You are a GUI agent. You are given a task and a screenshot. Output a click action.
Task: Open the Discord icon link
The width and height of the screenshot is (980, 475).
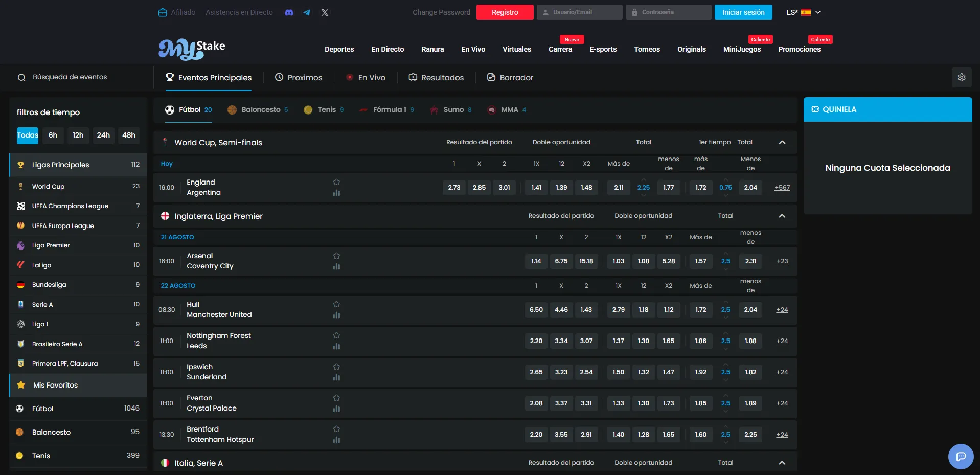coord(289,12)
